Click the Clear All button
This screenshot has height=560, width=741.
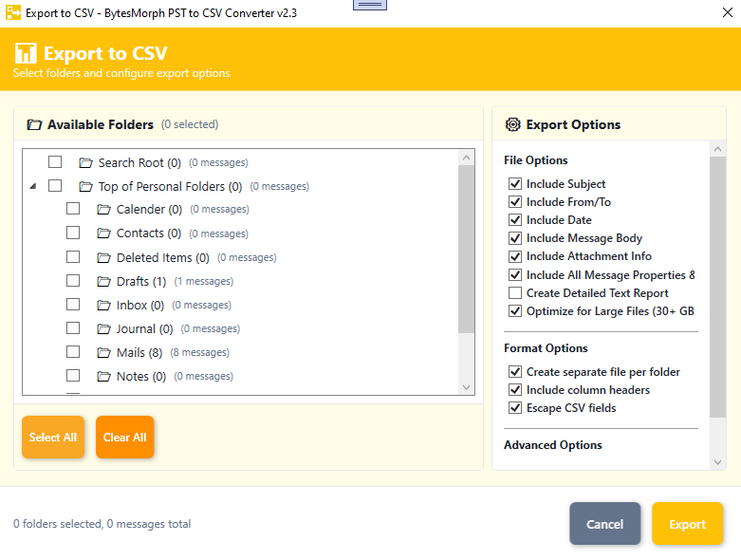pos(124,438)
